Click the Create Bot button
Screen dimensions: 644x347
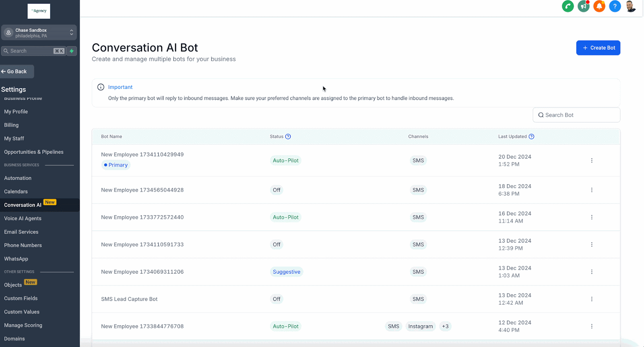598,48
